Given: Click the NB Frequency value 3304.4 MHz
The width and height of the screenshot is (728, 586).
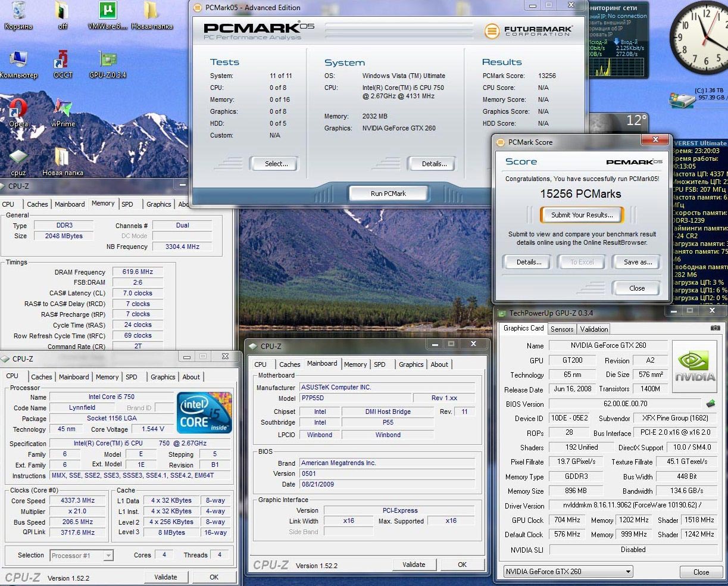Looking at the screenshot, I should (x=182, y=247).
